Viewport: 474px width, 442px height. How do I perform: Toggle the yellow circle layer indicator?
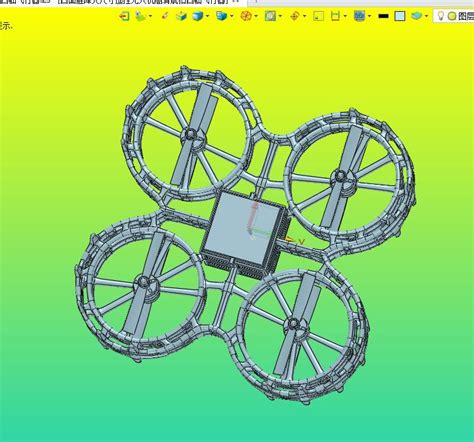[452, 16]
